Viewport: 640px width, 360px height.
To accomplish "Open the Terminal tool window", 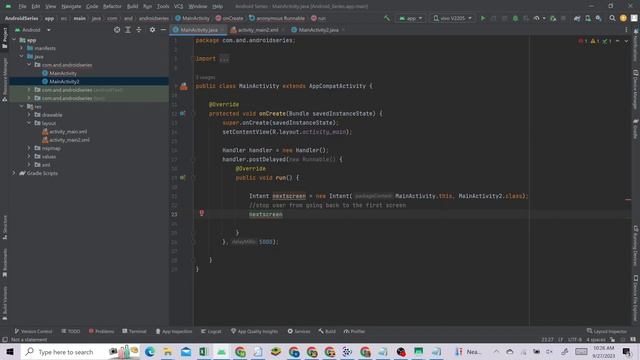I will (134, 331).
